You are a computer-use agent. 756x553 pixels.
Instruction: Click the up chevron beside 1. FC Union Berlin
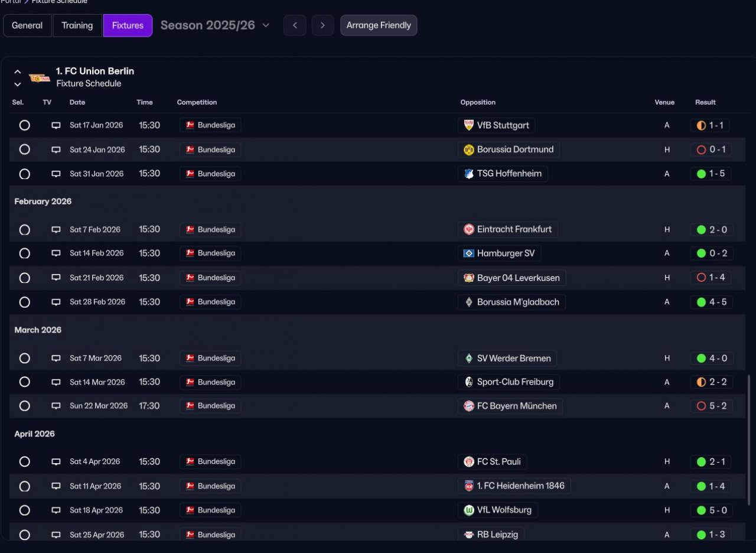click(18, 71)
